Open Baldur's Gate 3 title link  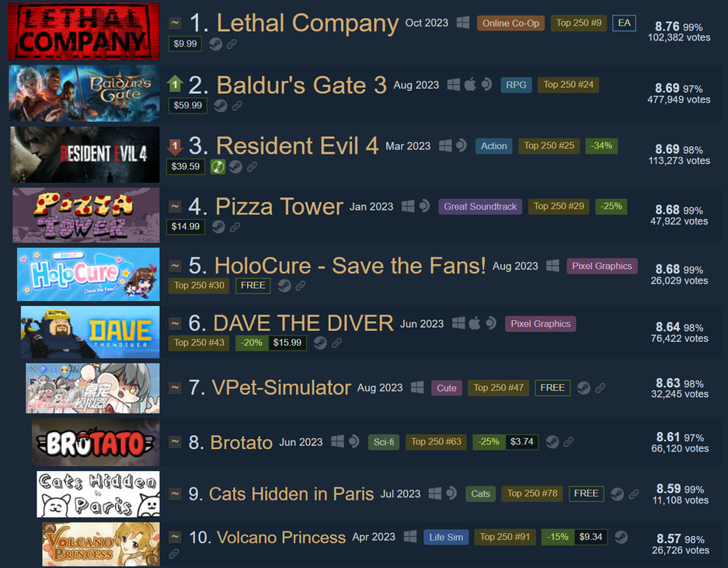301,85
